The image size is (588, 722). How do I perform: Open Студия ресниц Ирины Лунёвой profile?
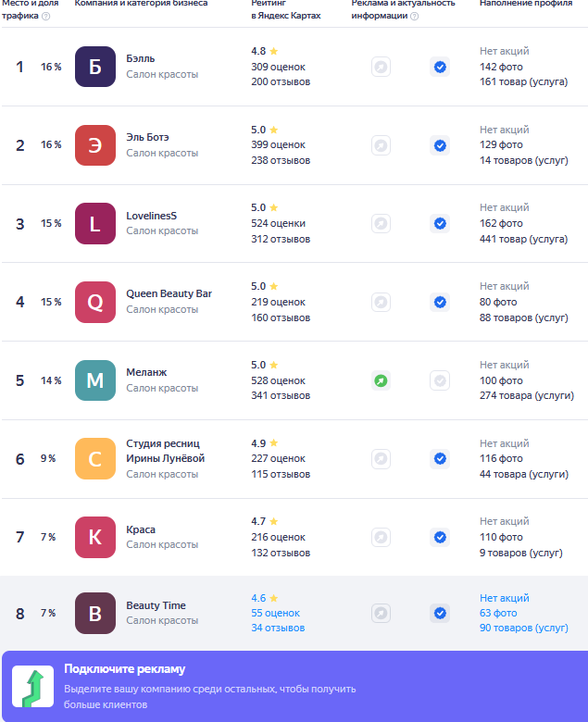[165, 451]
